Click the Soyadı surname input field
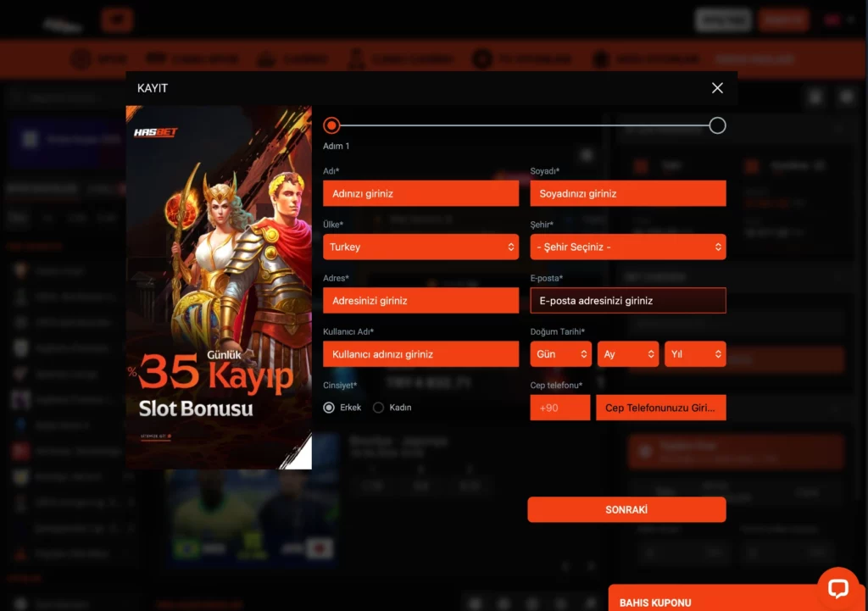This screenshot has width=868, height=611. point(628,193)
